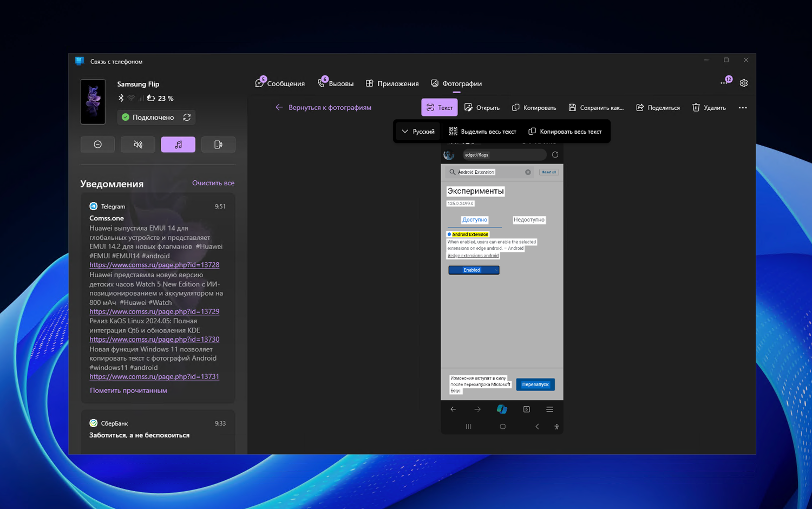The image size is (812, 509).
Task: Toggle the phone screen button beside the music note
Action: click(x=218, y=145)
